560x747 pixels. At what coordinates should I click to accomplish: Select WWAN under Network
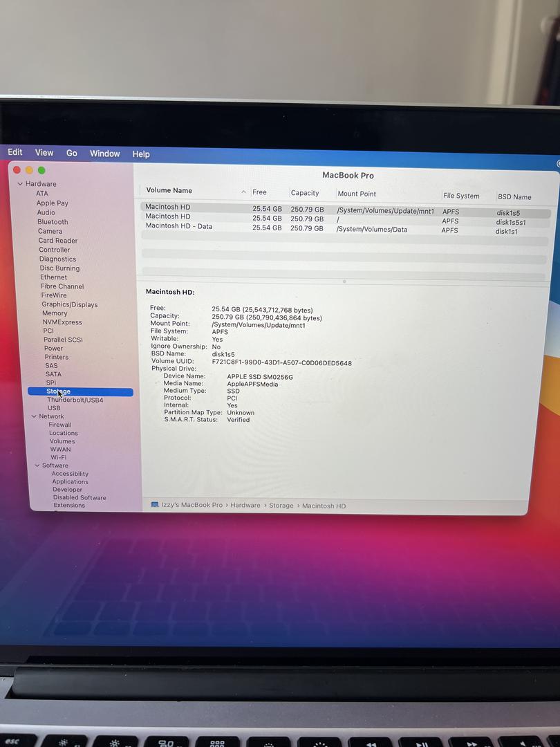[x=60, y=450]
